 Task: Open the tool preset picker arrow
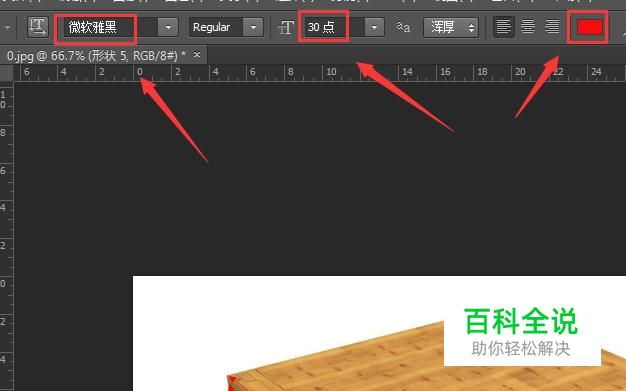pyautogui.click(x=8, y=28)
